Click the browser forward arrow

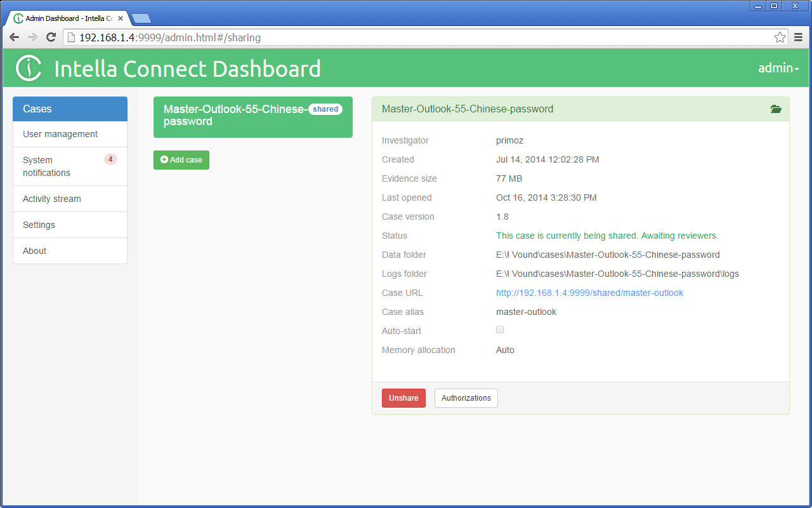[32, 37]
